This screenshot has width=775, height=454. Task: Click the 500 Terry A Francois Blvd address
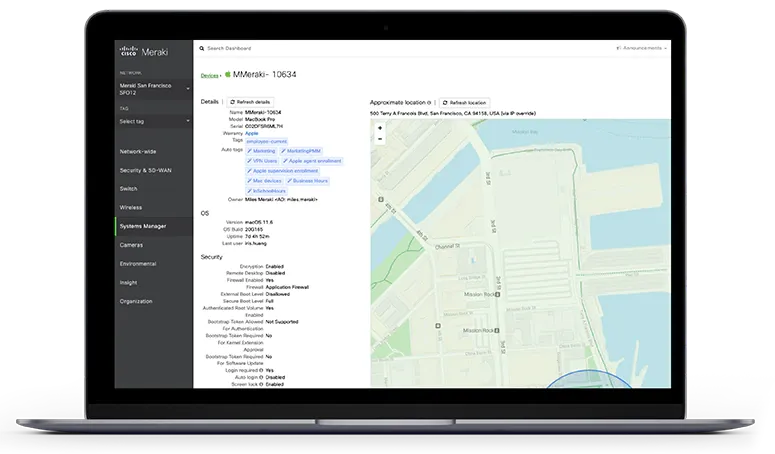(x=453, y=114)
